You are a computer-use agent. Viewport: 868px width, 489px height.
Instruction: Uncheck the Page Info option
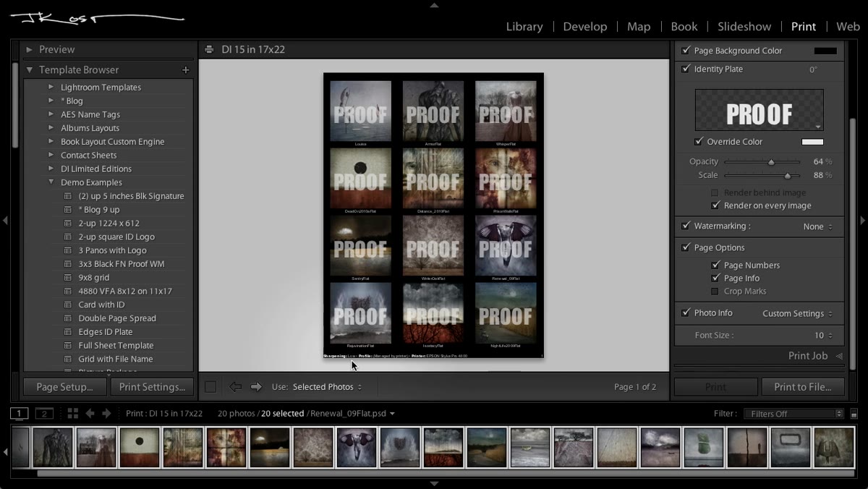[x=715, y=278]
